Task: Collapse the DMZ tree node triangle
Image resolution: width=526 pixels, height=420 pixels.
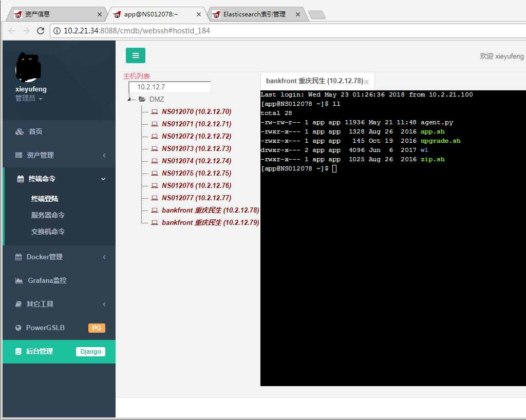Action: (x=129, y=99)
